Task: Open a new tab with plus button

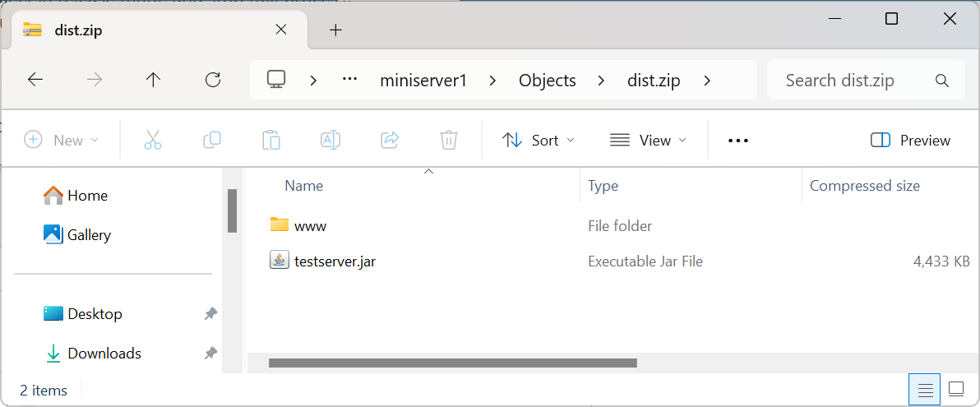Action: pyautogui.click(x=335, y=30)
